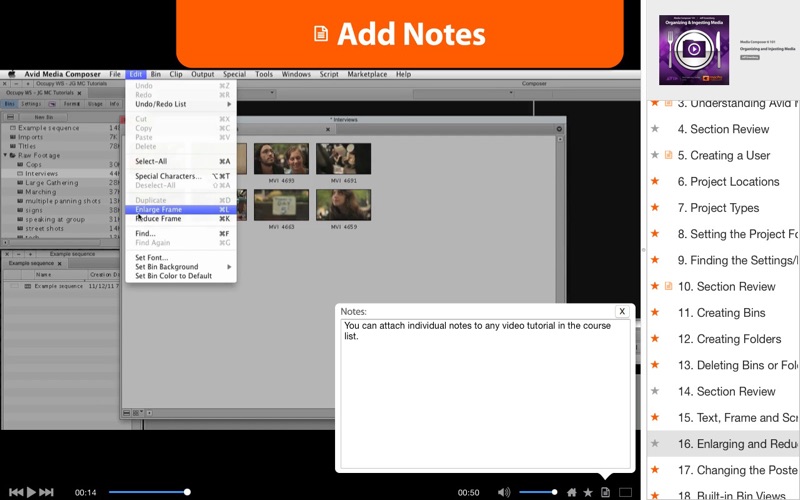Toggle the star for 5. Creating a User
The width and height of the screenshot is (800, 500).
[655, 155]
